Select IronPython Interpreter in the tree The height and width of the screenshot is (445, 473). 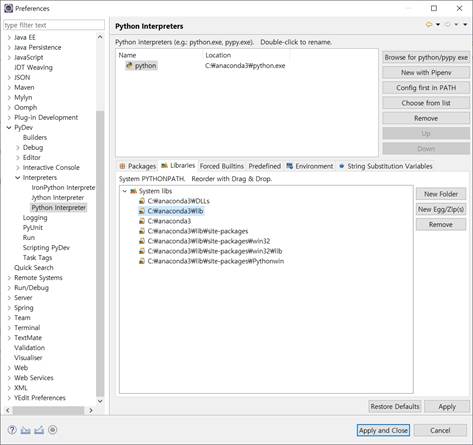pos(63,188)
